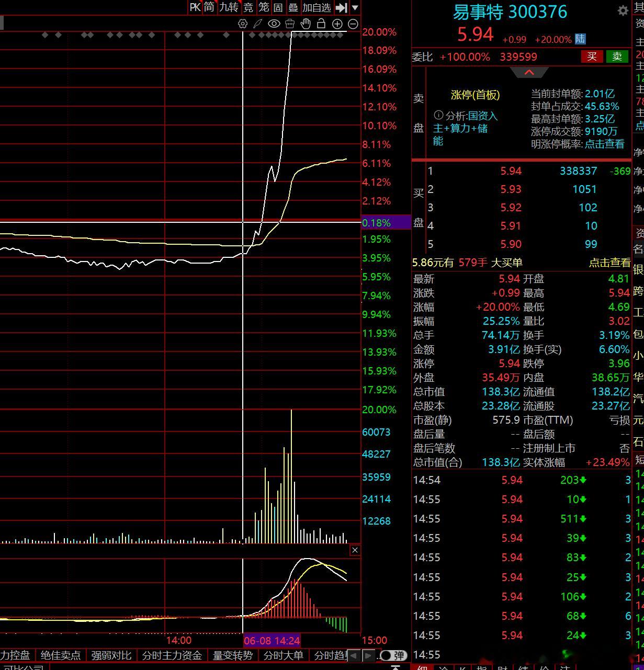Click the 叠 overlay toolbar button
The width and height of the screenshot is (644, 670).
pyautogui.click(x=293, y=7)
